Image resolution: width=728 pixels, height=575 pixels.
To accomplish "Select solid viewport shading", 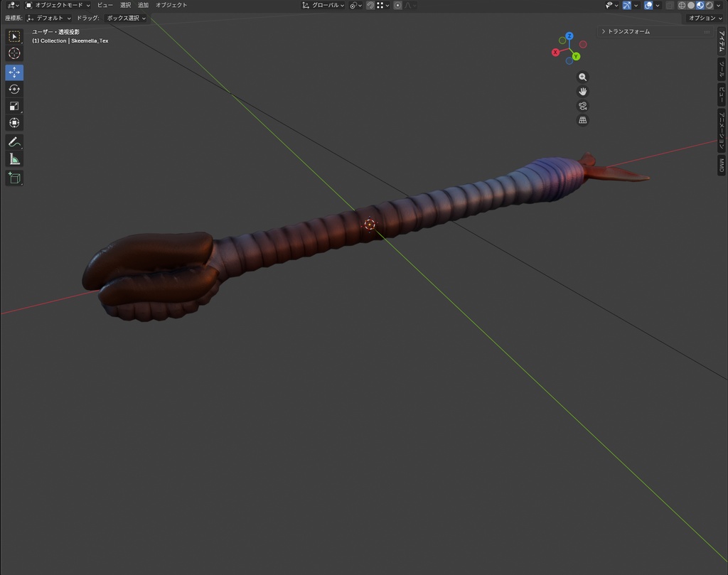I will 691,5.
